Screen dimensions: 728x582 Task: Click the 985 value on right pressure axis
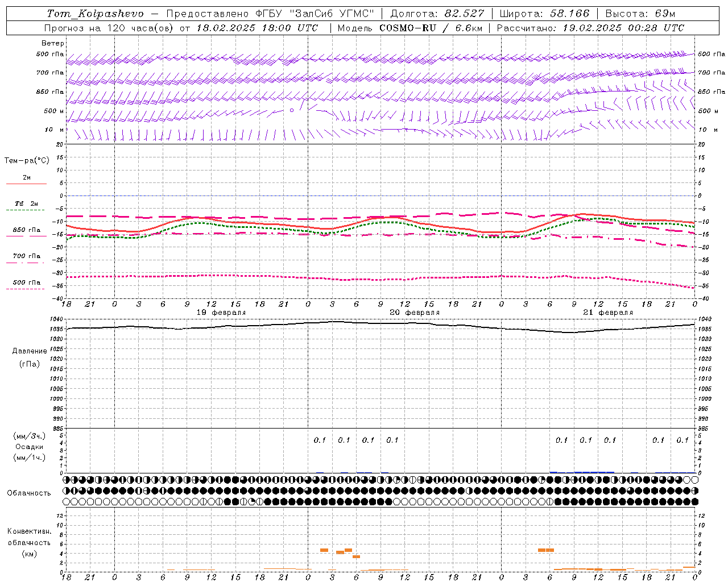[704, 429]
